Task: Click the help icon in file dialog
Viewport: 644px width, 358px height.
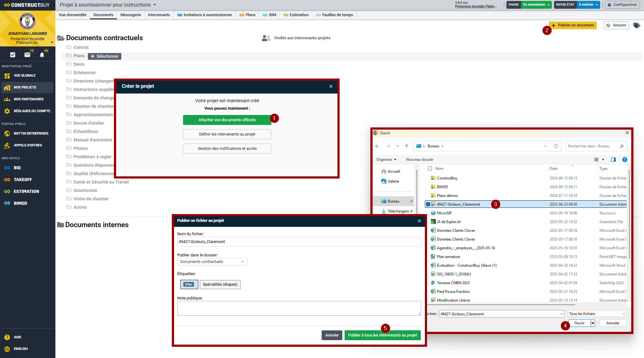Action: click(x=624, y=160)
